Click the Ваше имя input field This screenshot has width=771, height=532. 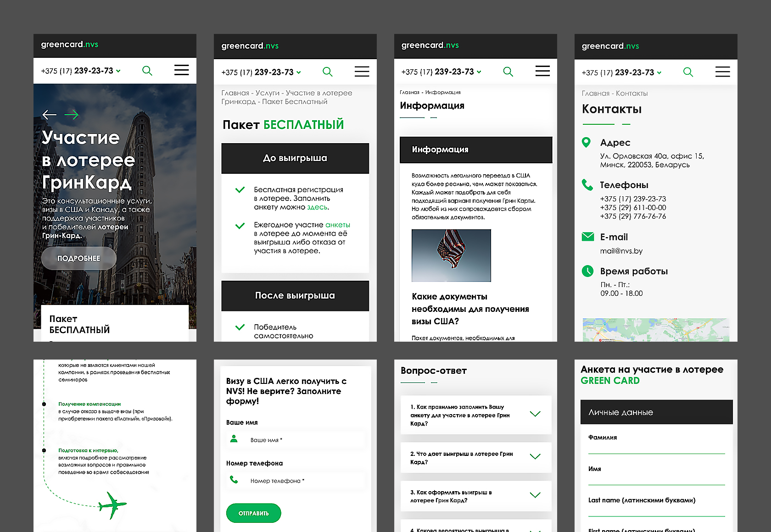point(303,440)
